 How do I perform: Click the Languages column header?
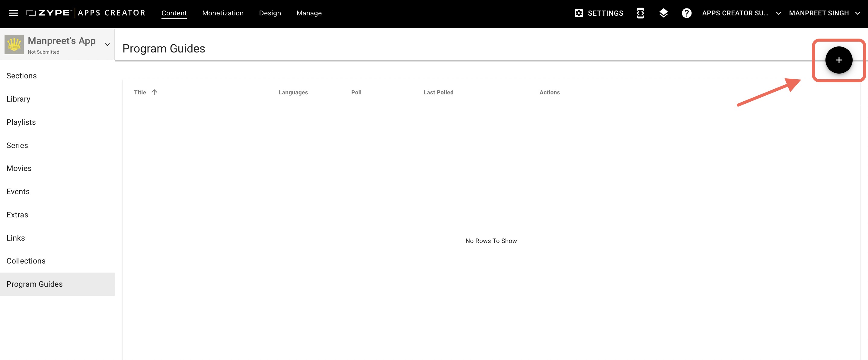293,92
